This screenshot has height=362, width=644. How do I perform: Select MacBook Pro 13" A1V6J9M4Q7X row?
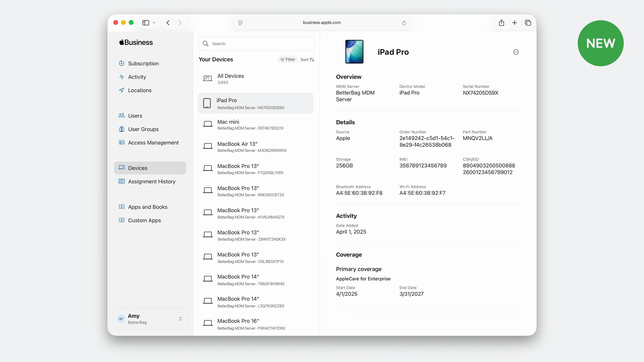256,213
